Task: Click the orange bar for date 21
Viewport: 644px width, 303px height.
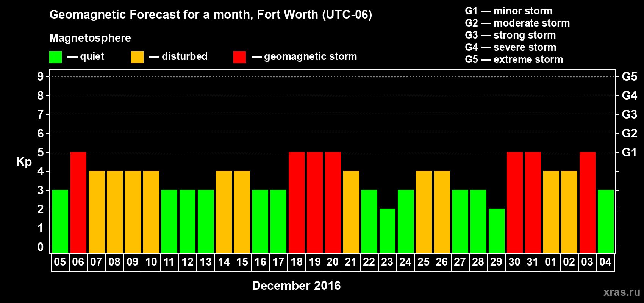Action: point(351,212)
